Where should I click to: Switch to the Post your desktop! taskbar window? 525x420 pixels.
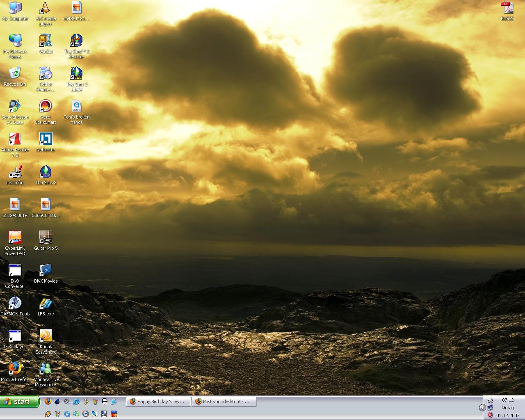(x=224, y=402)
